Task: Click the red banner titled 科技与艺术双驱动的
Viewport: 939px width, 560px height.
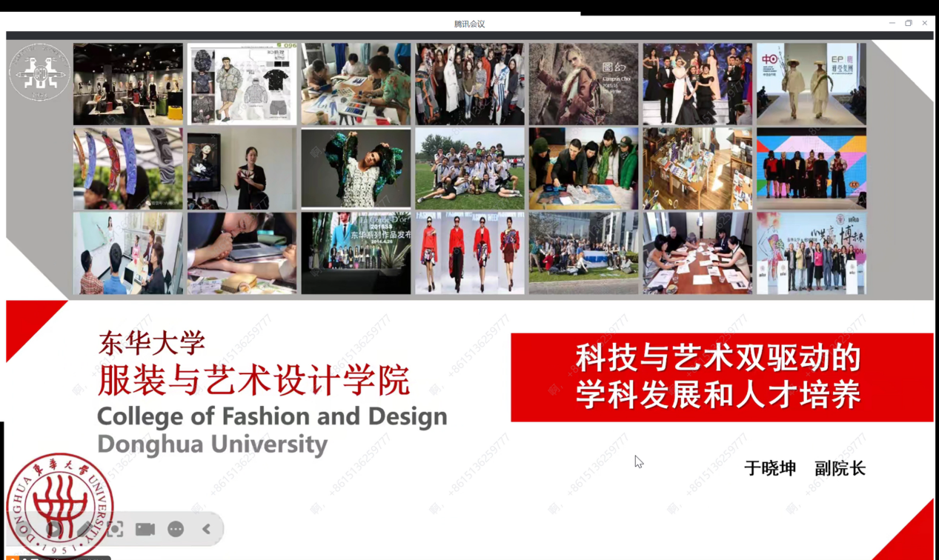Action: click(721, 377)
